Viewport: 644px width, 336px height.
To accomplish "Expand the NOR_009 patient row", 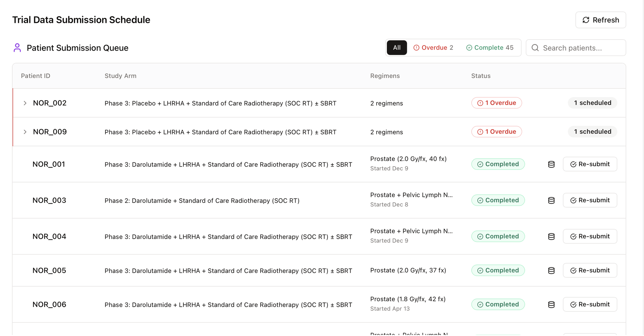I will (25, 132).
